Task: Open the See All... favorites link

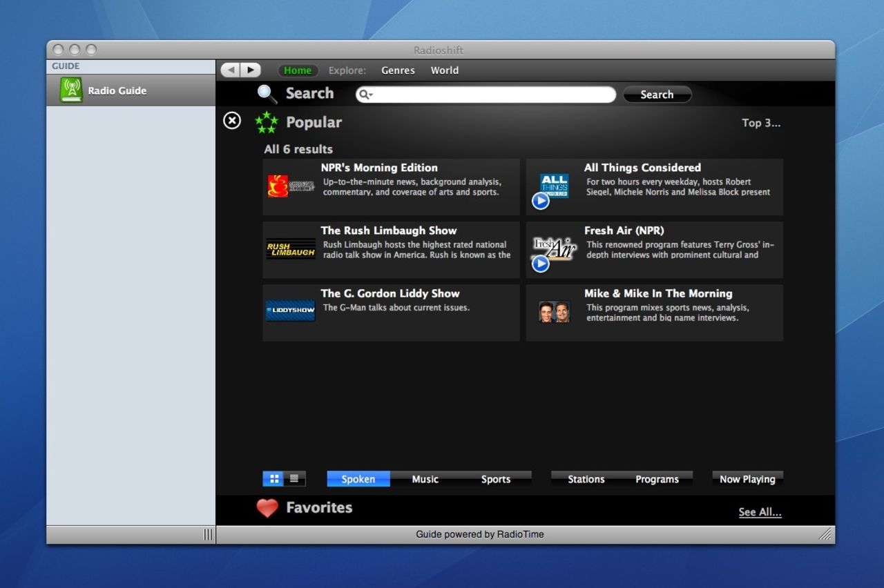Action: point(760,512)
